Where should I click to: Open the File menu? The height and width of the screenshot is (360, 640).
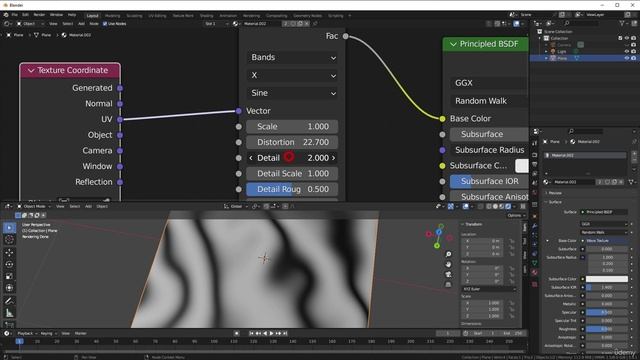[x=15, y=15]
